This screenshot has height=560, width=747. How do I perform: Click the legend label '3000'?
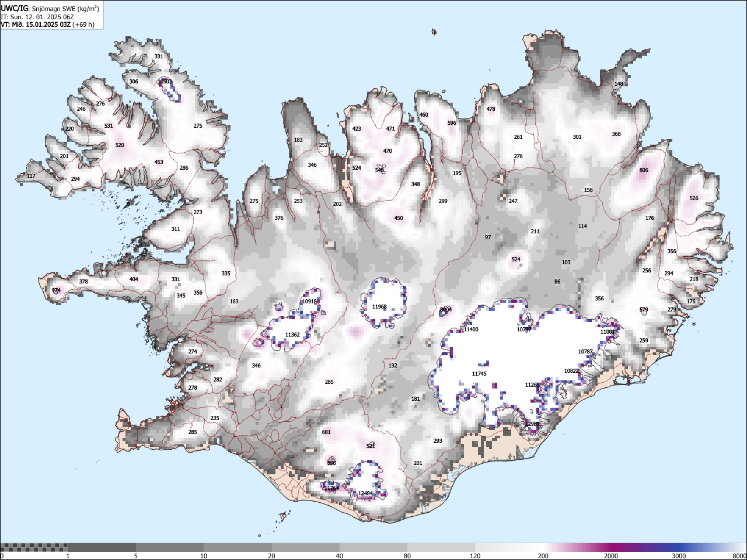point(679,556)
